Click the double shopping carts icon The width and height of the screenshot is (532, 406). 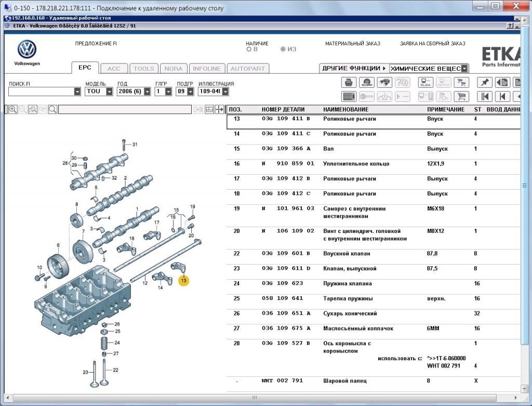[461, 83]
